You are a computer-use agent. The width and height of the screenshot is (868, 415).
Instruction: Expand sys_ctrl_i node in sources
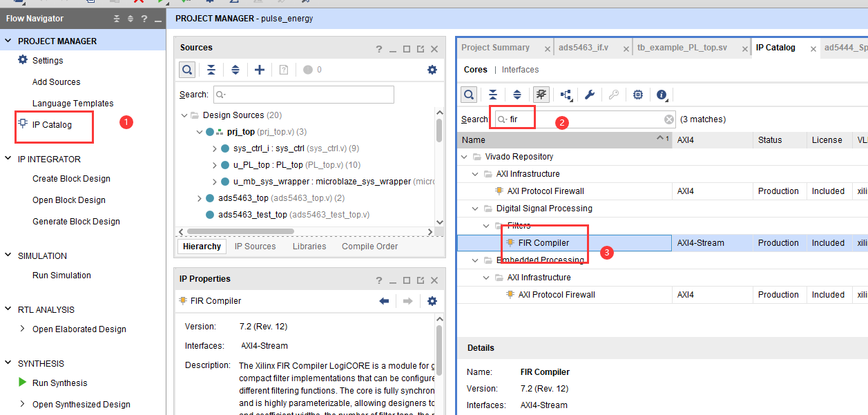click(x=215, y=148)
